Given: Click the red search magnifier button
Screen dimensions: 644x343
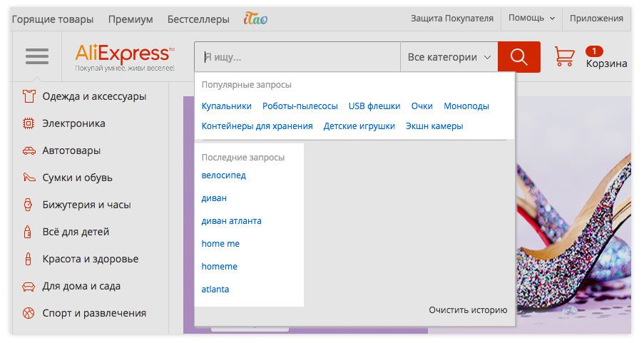Looking at the screenshot, I should click(518, 56).
